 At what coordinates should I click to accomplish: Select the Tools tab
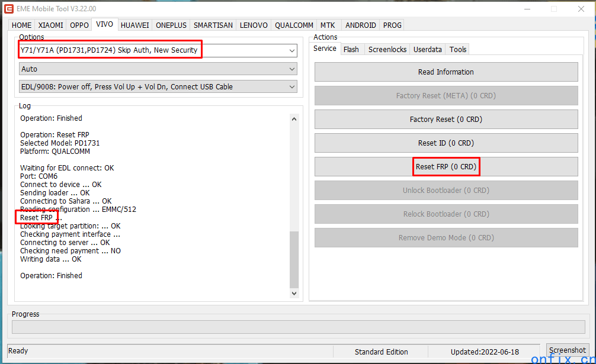458,50
